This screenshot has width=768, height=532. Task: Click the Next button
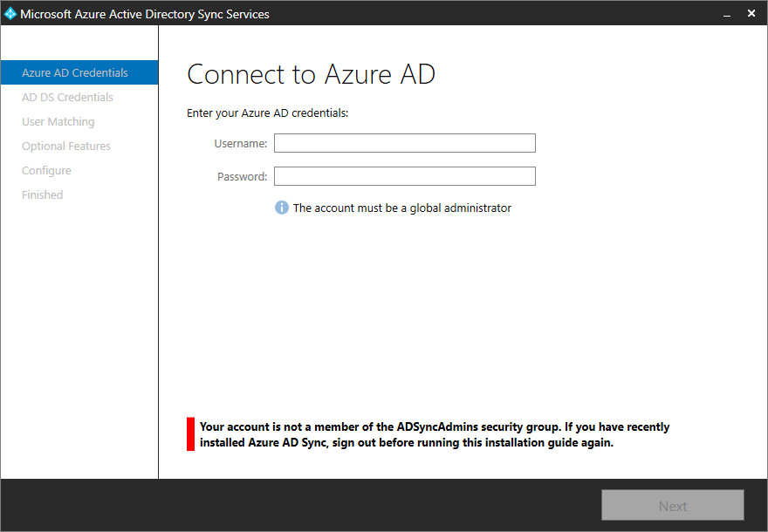click(x=673, y=506)
